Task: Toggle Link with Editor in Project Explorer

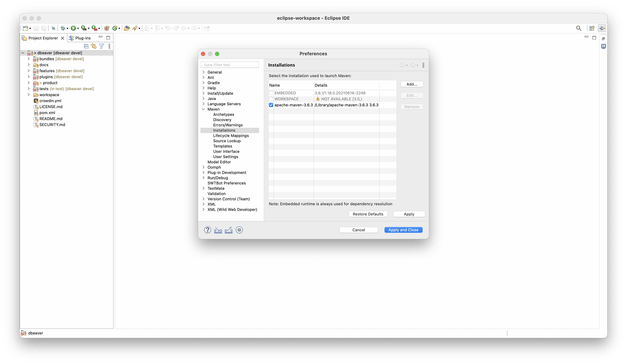Action: click(x=94, y=46)
